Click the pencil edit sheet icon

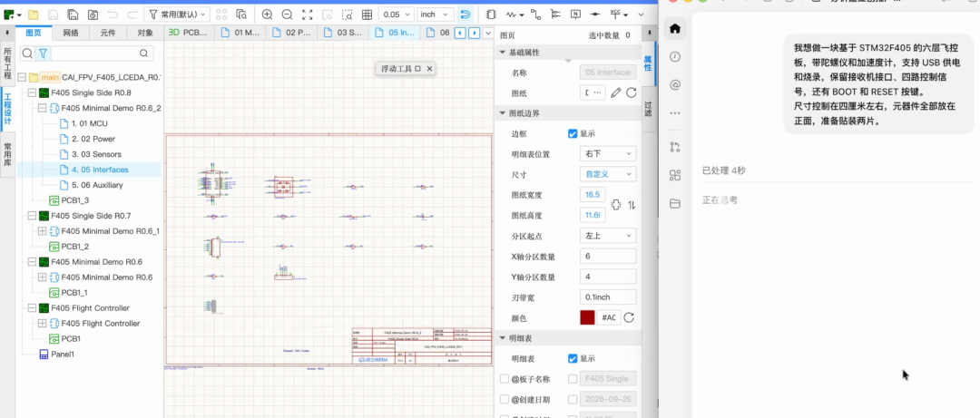(x=615, y=92)
